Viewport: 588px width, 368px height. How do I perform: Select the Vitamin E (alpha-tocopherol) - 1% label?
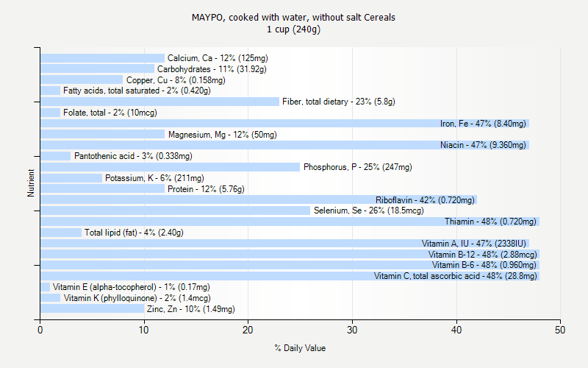(132, 287)
